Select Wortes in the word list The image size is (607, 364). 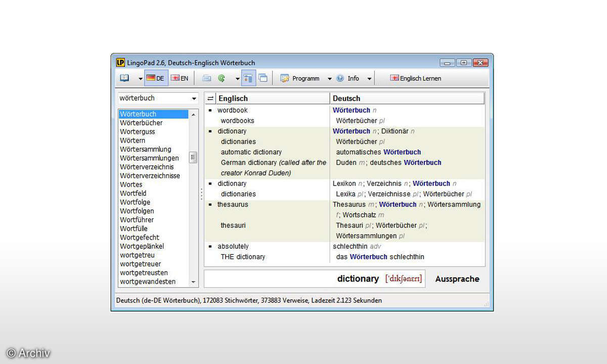[131, 185]
